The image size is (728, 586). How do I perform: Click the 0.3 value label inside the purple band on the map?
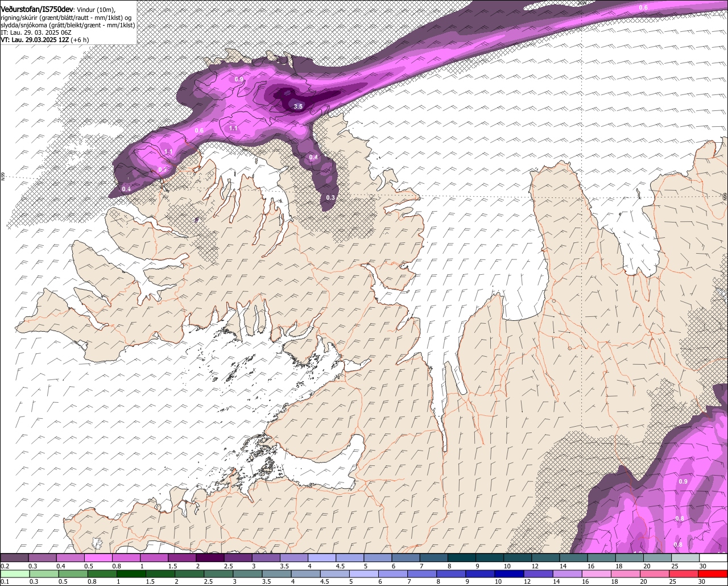(330, 197)
